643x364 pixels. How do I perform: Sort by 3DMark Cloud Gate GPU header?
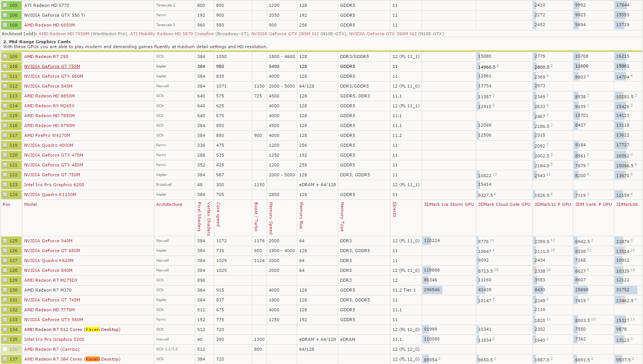504,204
